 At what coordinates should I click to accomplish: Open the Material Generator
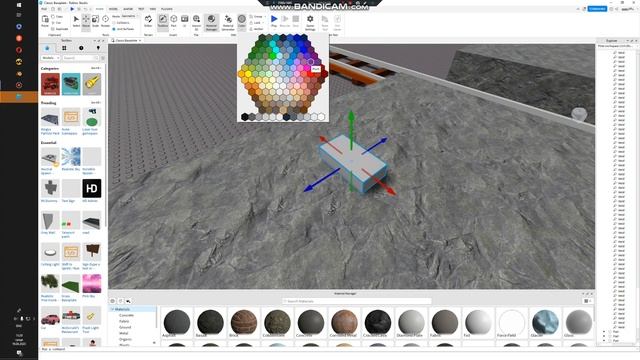(x=228, y=22)
